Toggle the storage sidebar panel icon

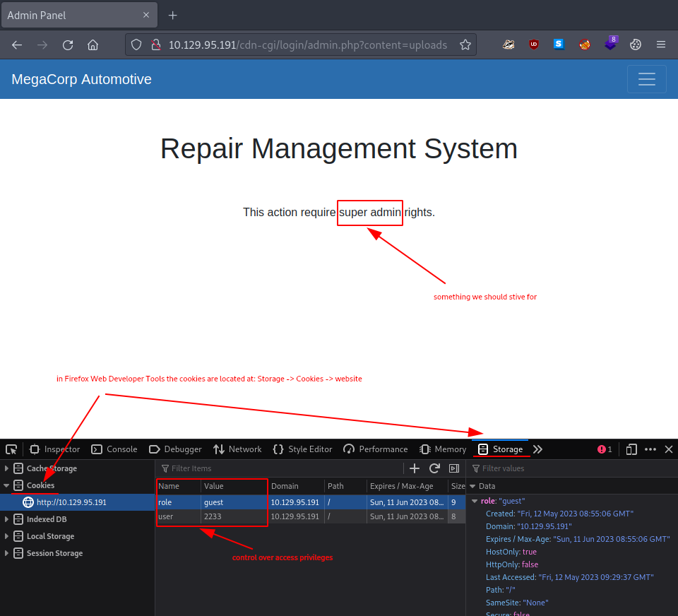(x=454, y=468)
